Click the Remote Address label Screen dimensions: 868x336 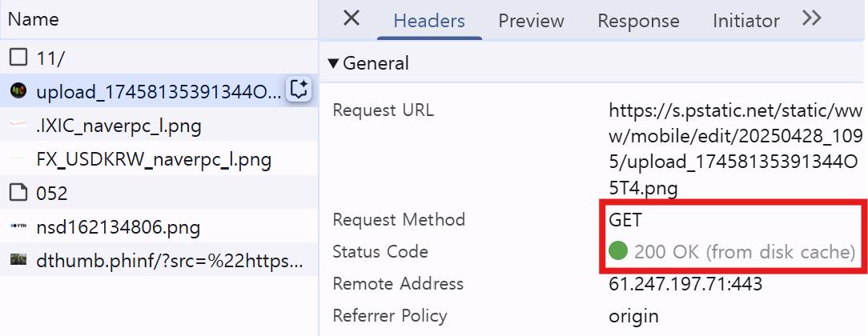click(x=398, y=283)
